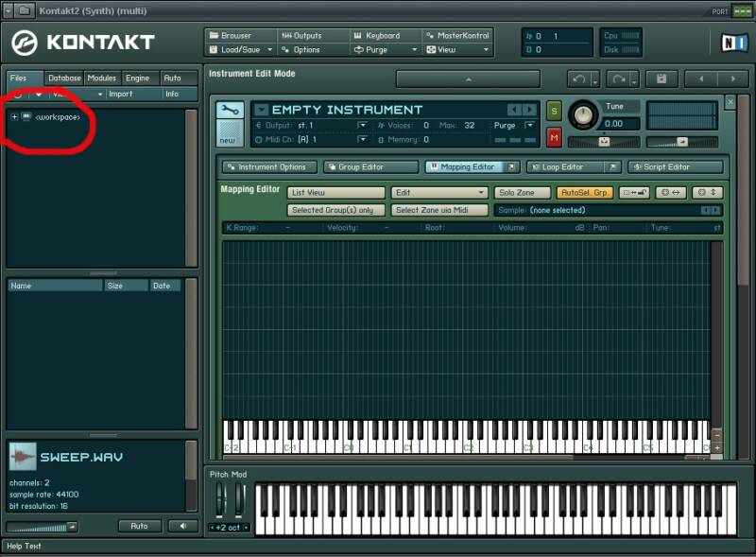
Task: Toggle Selected Group(s) only
Action: [336, 210]
